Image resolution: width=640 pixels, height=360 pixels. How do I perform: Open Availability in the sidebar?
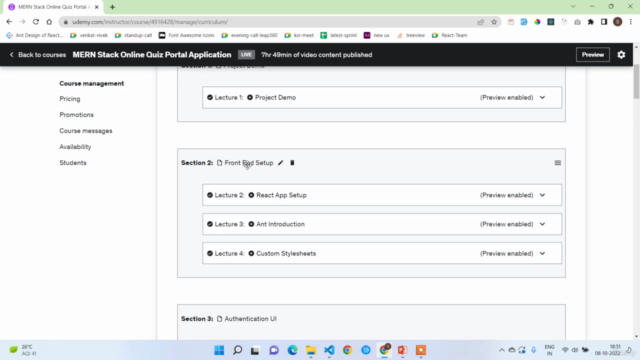[x=75, y=147]
